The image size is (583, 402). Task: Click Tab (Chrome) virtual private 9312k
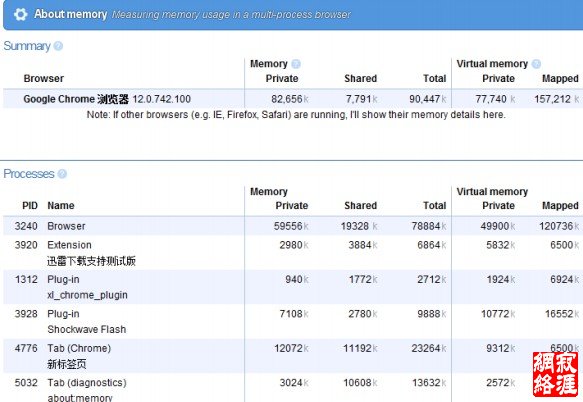501,348
